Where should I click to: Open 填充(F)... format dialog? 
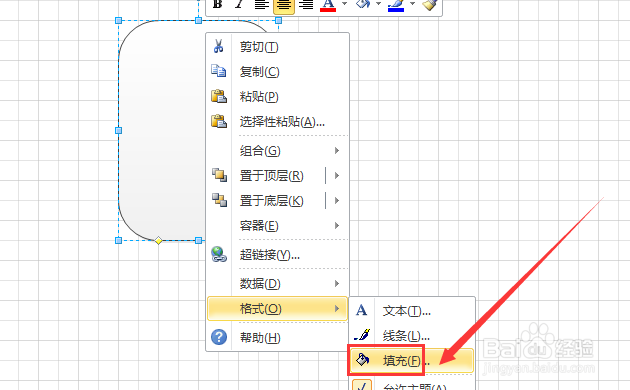coord(412,361)
